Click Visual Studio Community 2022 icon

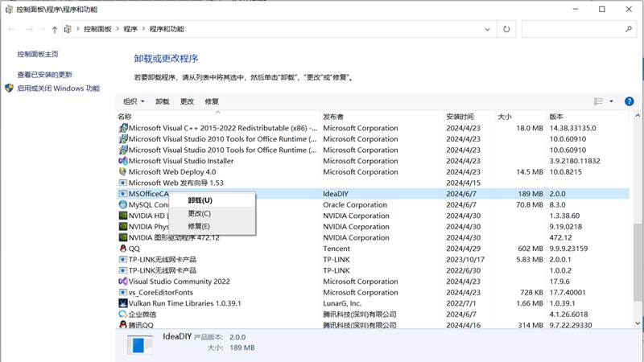coord(123,281)
